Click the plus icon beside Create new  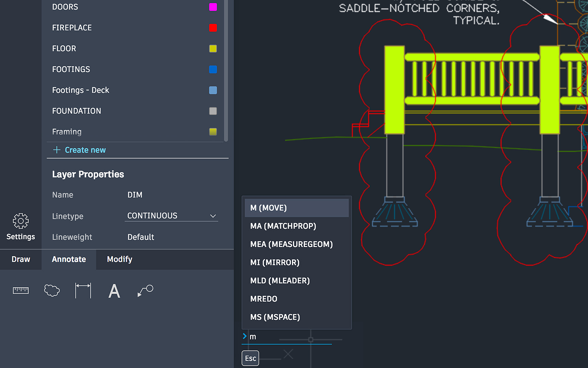point(57,150)
